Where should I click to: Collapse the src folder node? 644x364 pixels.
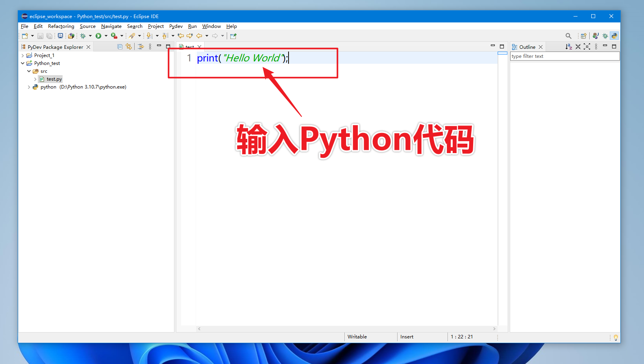pyautogui.click(x=29, y=71)
